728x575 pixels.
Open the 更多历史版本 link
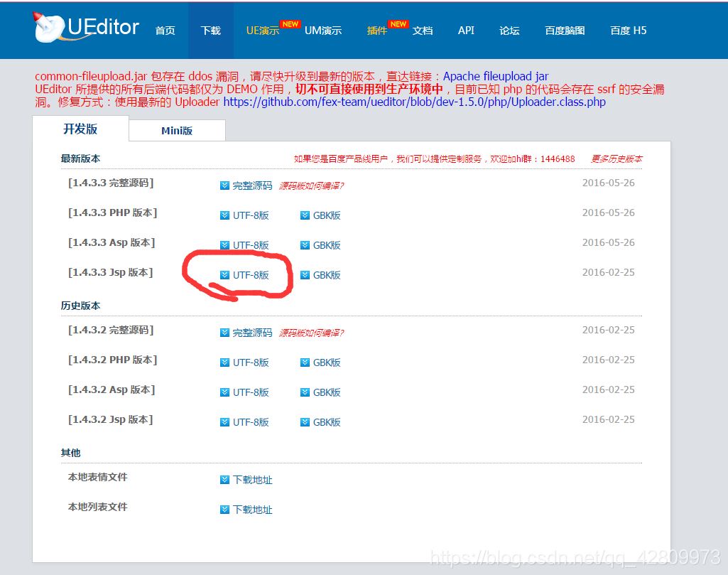click(x=616, y=158)
